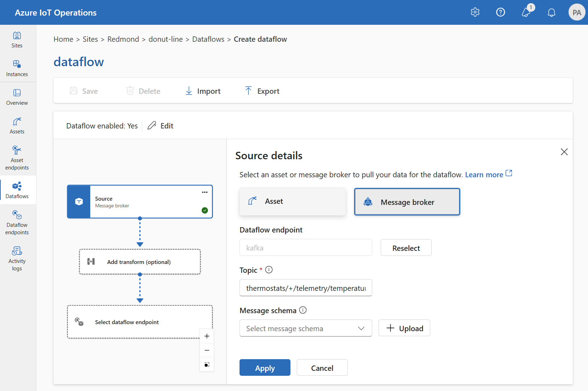
Task: Open the Source node ellipsis menu
Action: tap(205, 192)
